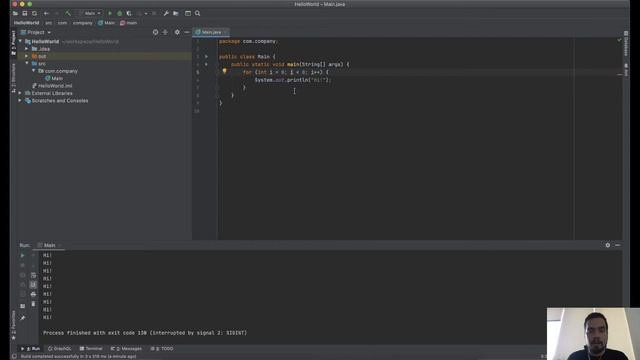Click the restore layout icon in Run panel
The height and width of the screenshot is (360, 640).
[x=22, y=306]
